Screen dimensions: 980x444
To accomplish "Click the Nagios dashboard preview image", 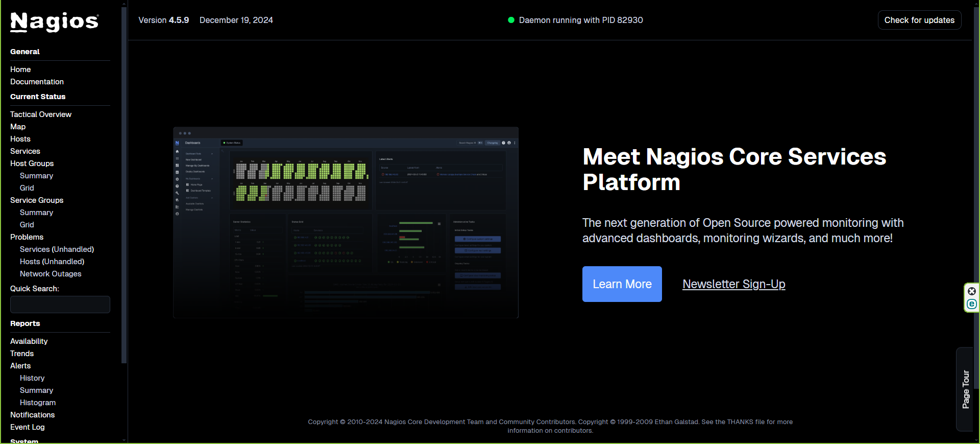I will coord(346,222).
